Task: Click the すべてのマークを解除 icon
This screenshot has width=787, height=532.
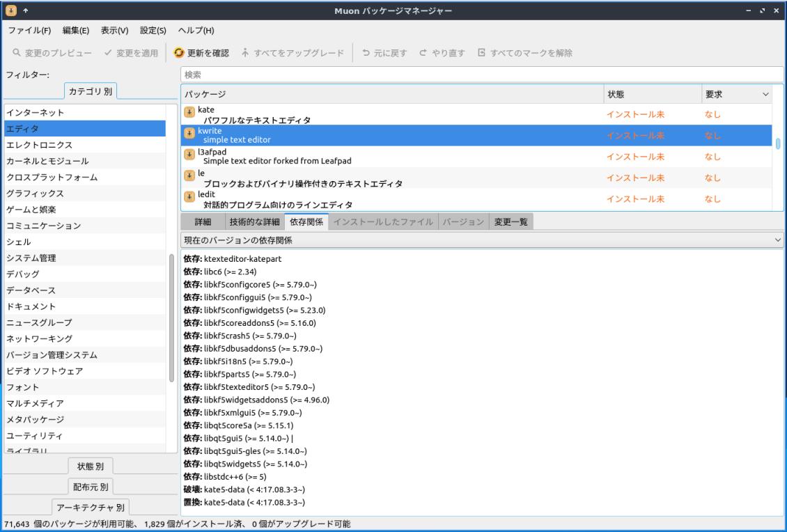Action: pos(481,53)
